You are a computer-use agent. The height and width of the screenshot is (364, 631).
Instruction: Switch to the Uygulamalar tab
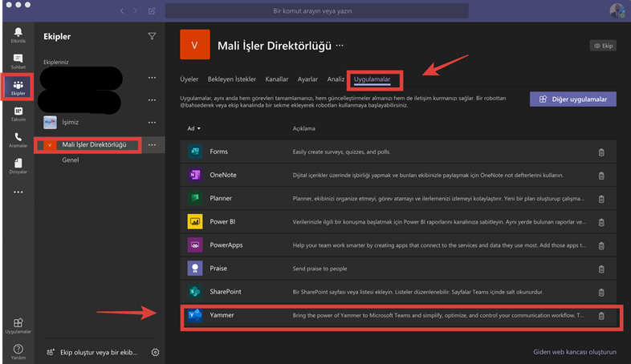click(372, 79)
